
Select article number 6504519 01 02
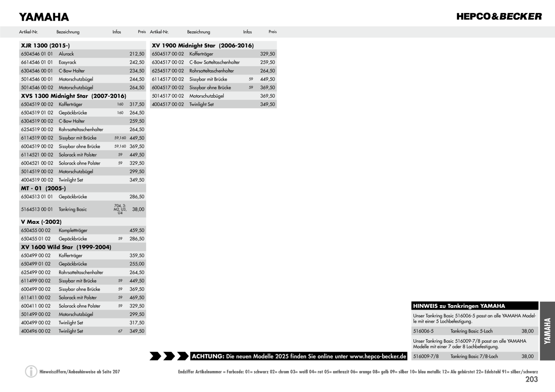(x=37, y=113)
